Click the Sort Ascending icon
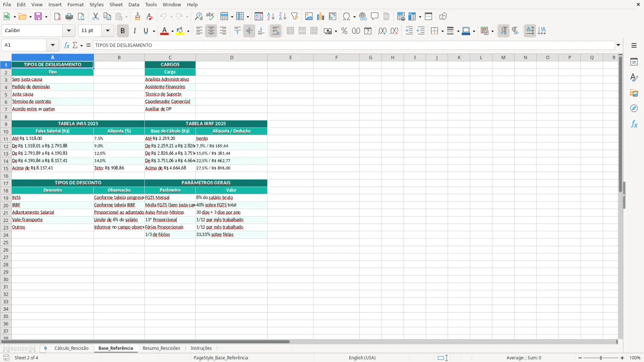The width and height of the screenshot is (644, 362). [270, 17]
